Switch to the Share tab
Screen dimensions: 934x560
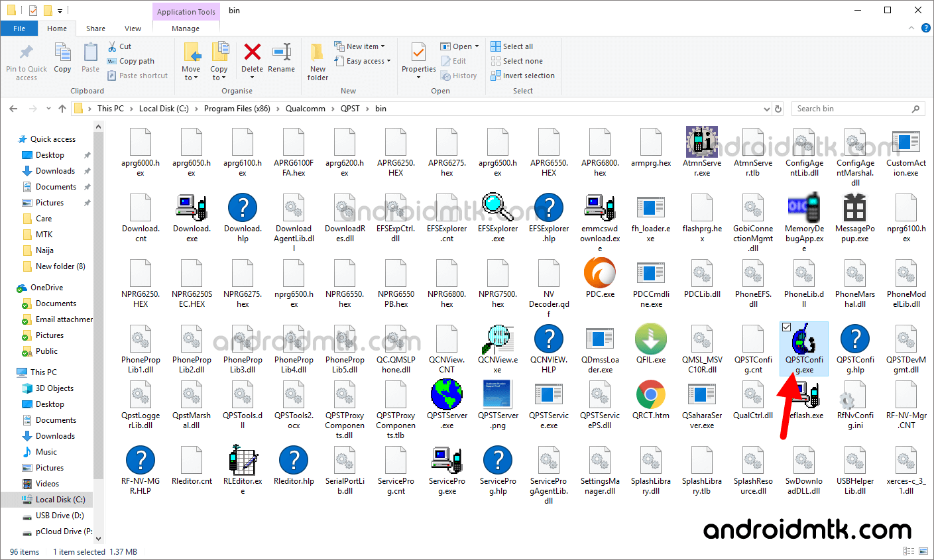pyautogui.click(x=95, y=28)
